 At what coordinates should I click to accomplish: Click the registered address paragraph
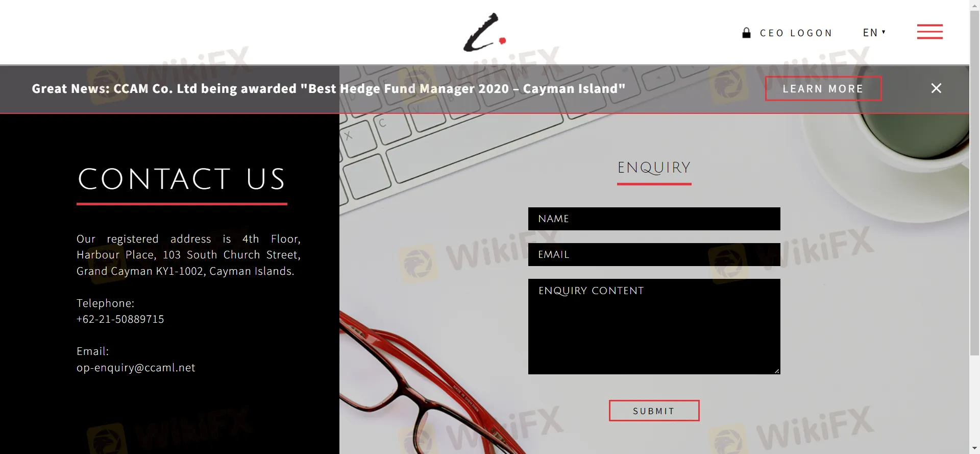tap(188, 255)
